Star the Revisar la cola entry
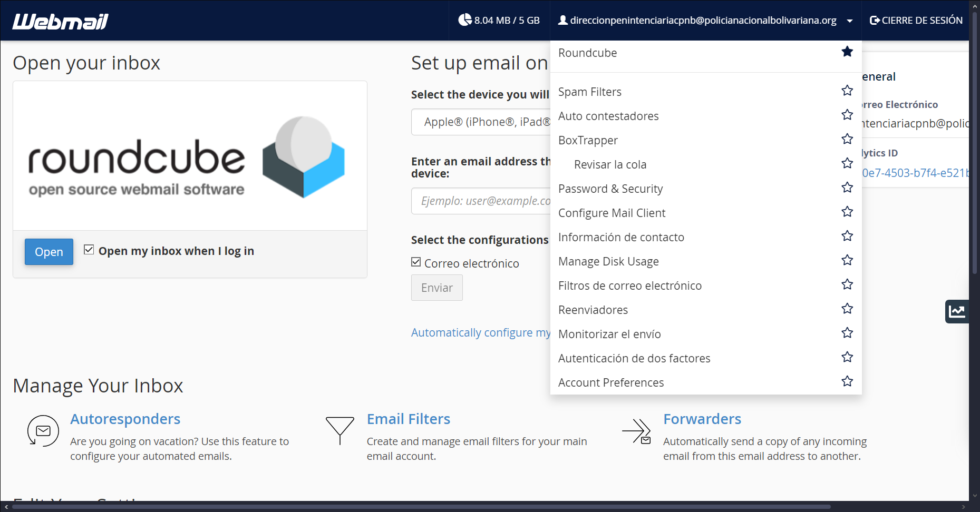Viewport: 980px width, 512px height. pyautogui.click(x=847, y=163)
